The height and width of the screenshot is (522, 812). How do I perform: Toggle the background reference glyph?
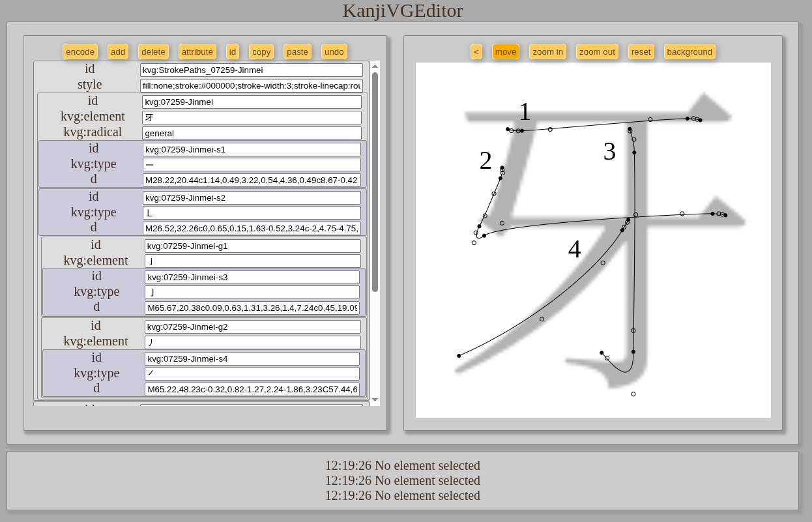pos(689,51)
